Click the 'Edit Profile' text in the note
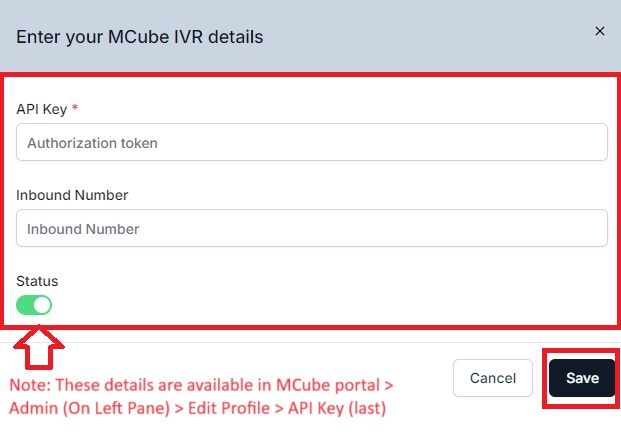The height and width of the screenshot is (444, 621). pos(229,408)
